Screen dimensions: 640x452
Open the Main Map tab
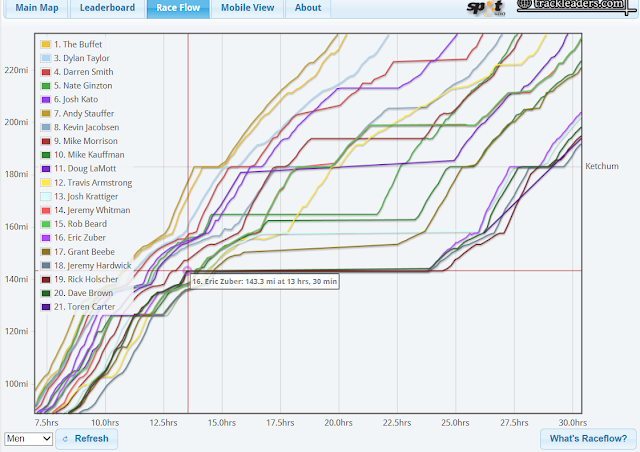click(x=37, y=8)
